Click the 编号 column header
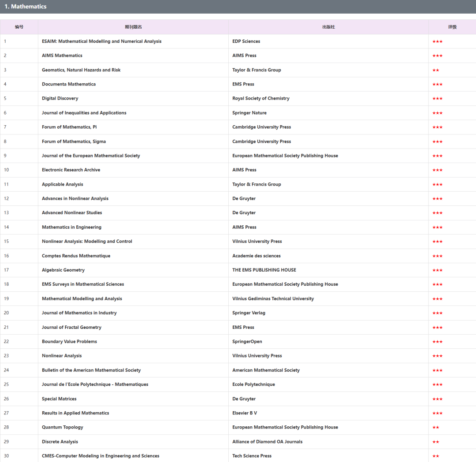This screenshot has width=476, height=462. [x=19, y=27]
